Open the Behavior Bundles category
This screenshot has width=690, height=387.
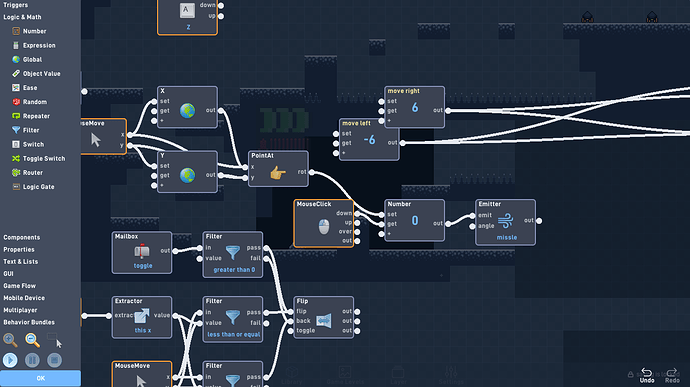(x=29, y=322)
